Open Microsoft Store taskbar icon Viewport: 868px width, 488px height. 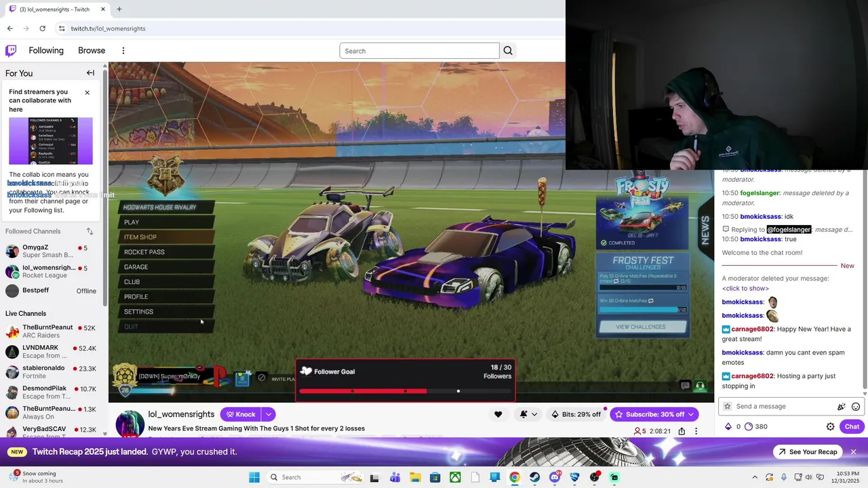pos(435,477)
